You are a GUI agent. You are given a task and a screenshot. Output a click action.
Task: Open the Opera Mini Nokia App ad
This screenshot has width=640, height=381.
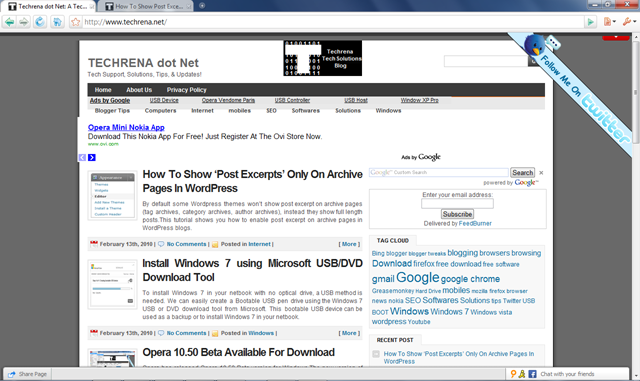[x=126, y=127]
